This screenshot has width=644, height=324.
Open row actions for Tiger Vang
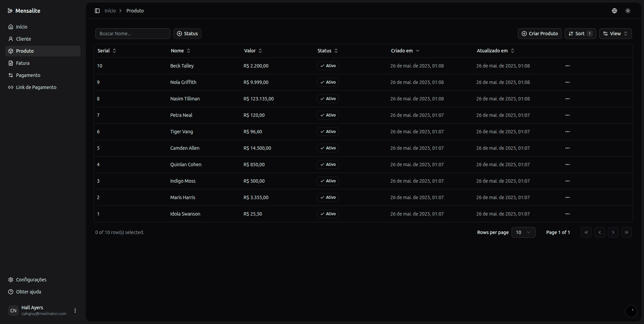(568, 132)
